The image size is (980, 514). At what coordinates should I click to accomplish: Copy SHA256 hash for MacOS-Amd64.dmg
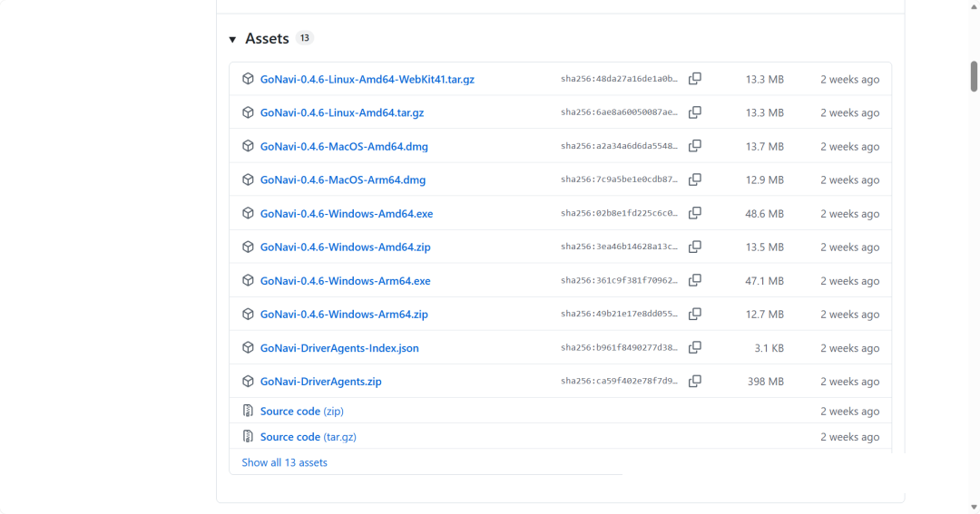pyautogui.click(x=695, y=146)
